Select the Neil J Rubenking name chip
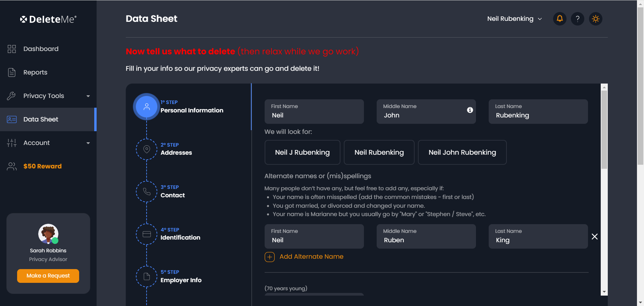 pyautogui.click(x=303, y=152)
